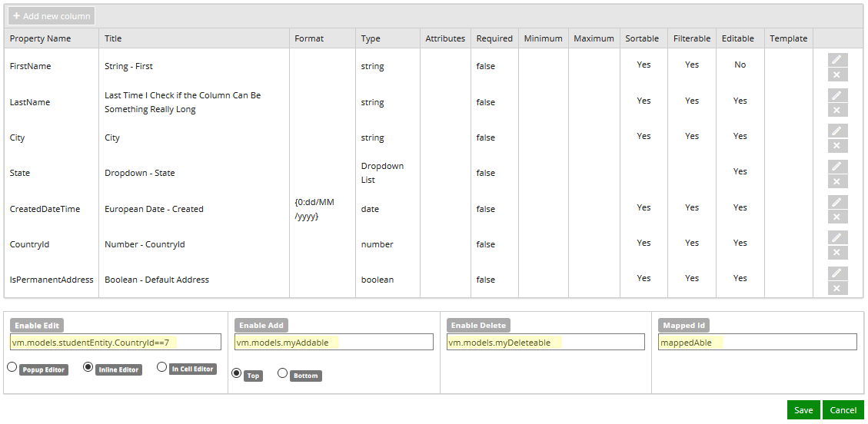868x424 pixels.
Task: Select the Bottom radio button
Action: 282,373
